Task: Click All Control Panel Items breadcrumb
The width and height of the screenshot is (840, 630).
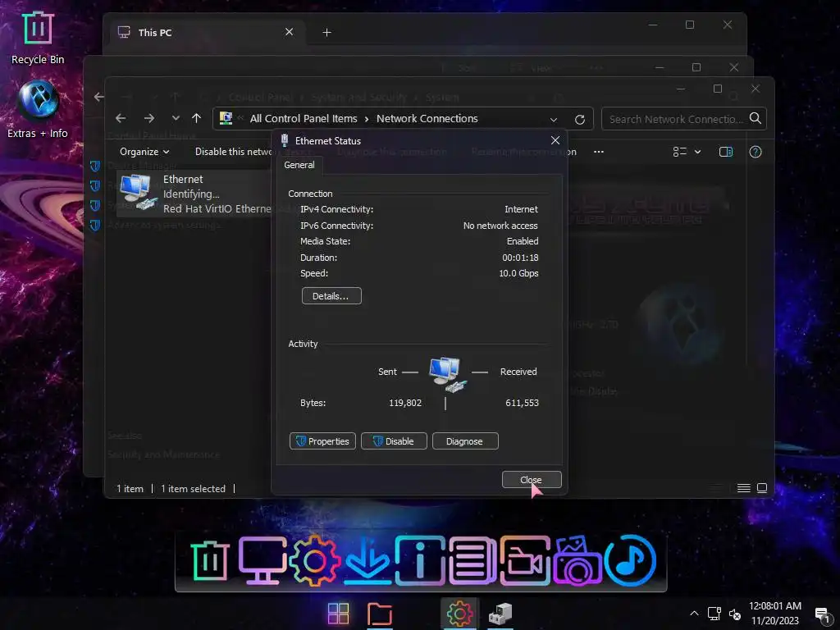Action: pos(304,118)
